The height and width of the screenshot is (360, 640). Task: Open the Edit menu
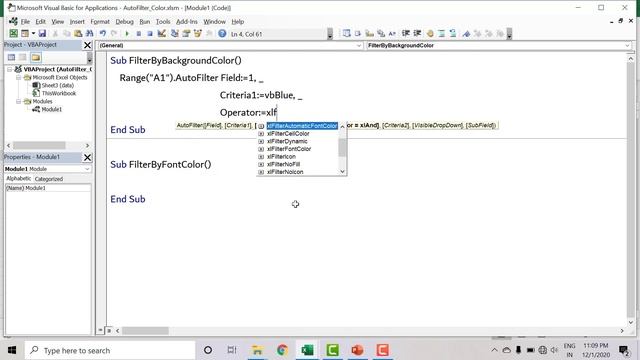pyautogui.click(x=40, y=22)
